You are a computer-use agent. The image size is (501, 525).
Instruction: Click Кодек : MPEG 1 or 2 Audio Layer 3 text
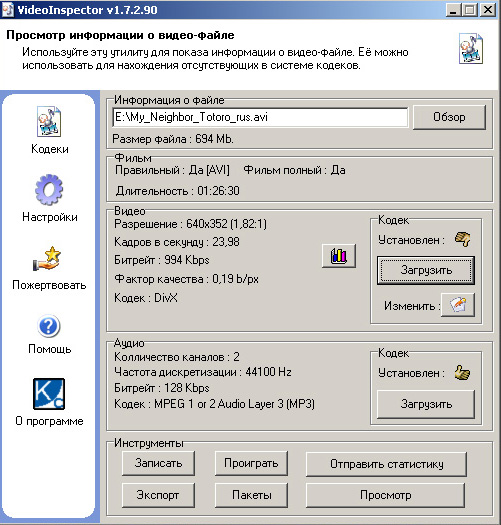click(214, 404)
